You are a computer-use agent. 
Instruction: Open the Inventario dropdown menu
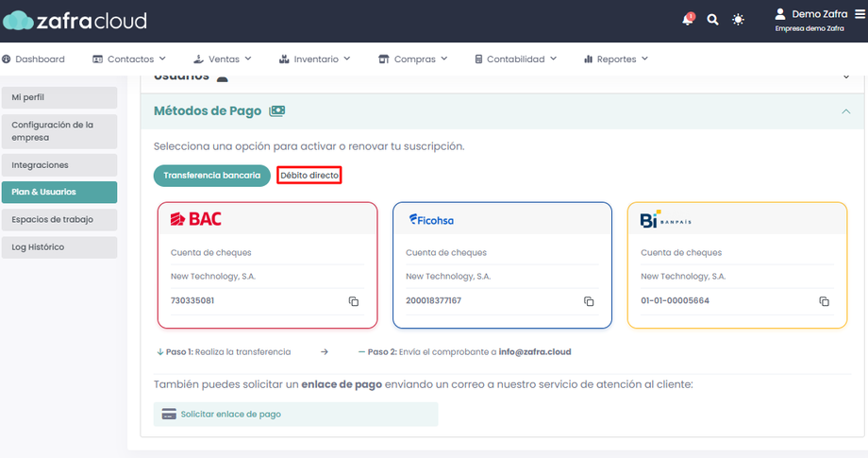coord(314,59)
